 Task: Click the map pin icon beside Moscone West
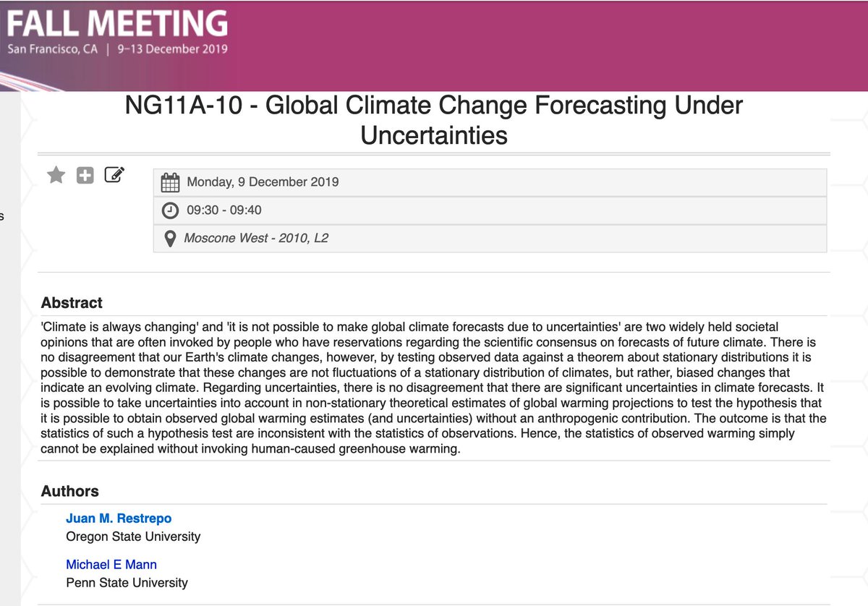coord(170,238)
